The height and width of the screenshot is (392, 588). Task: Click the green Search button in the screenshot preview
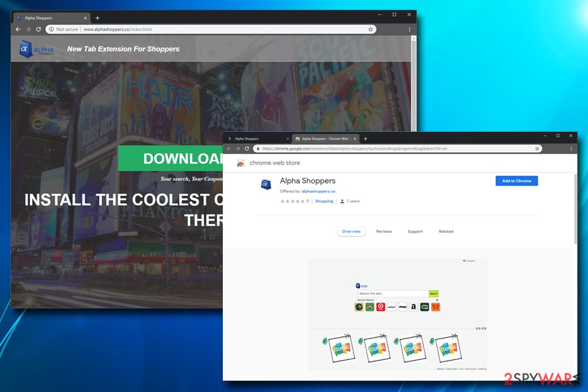coord(434,294)
